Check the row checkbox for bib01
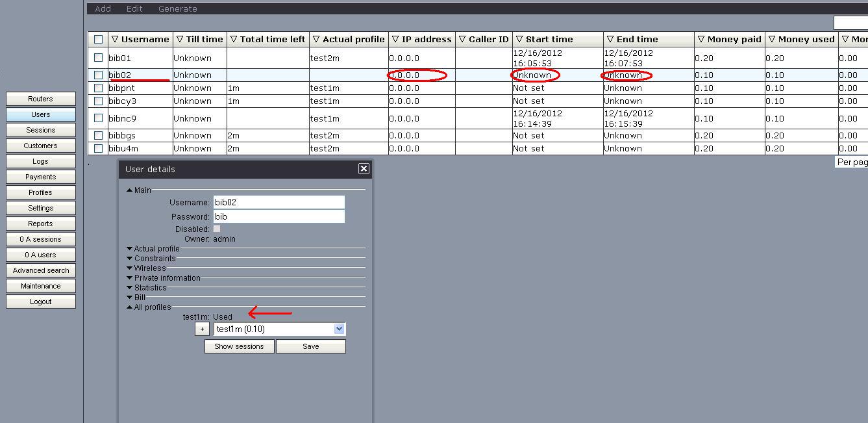Screen dimensions: 868x423 click(x=98, y=57)
